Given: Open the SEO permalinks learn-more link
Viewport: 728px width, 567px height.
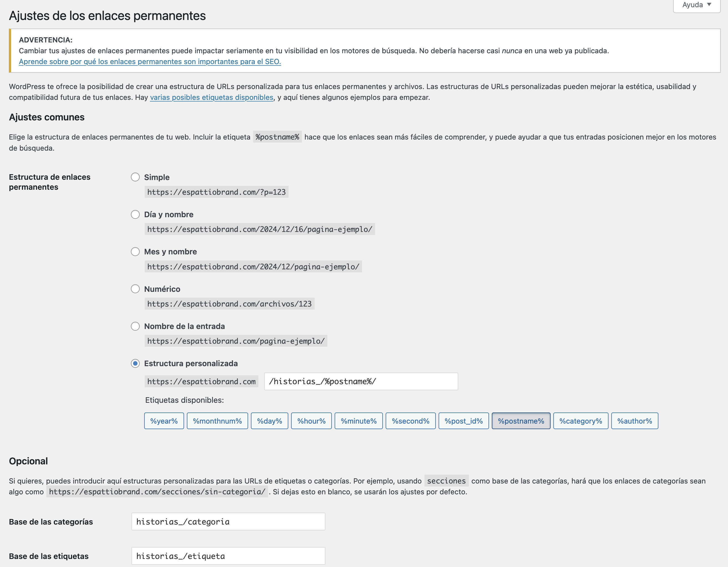Looking at the screenshot, I should pyautogui.click(x=150, y=62).
